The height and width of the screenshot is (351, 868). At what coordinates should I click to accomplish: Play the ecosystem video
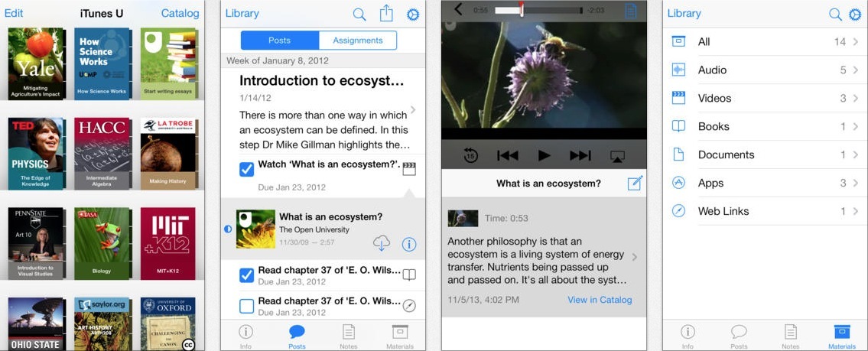click(x=545, y=155)
